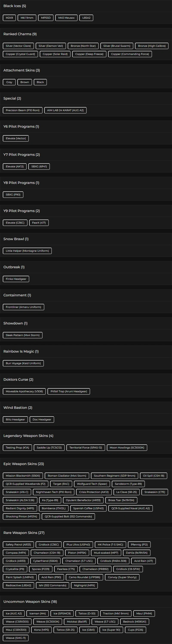172x644 pixels.
Task: Select the M45 Meusoc tag
Action: 66,18
